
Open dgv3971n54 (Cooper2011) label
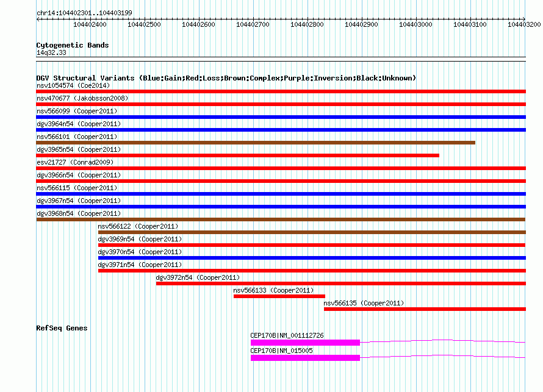[140, 265]
